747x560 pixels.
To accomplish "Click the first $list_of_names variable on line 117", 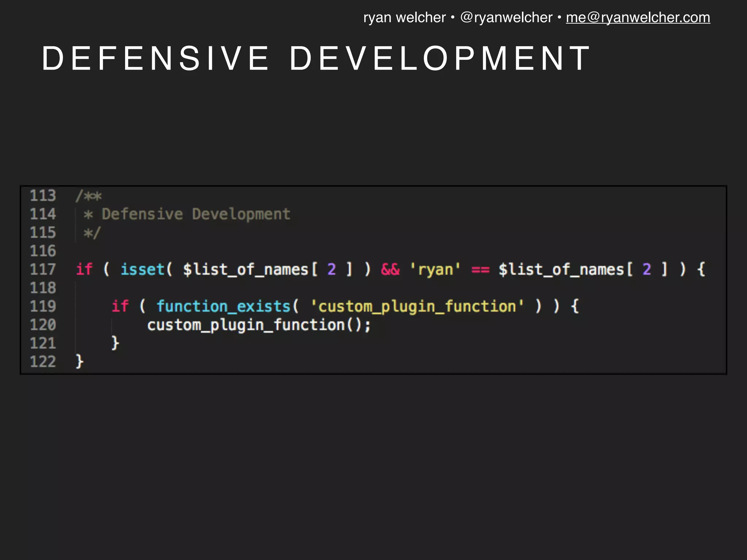I will pos(246,270).
